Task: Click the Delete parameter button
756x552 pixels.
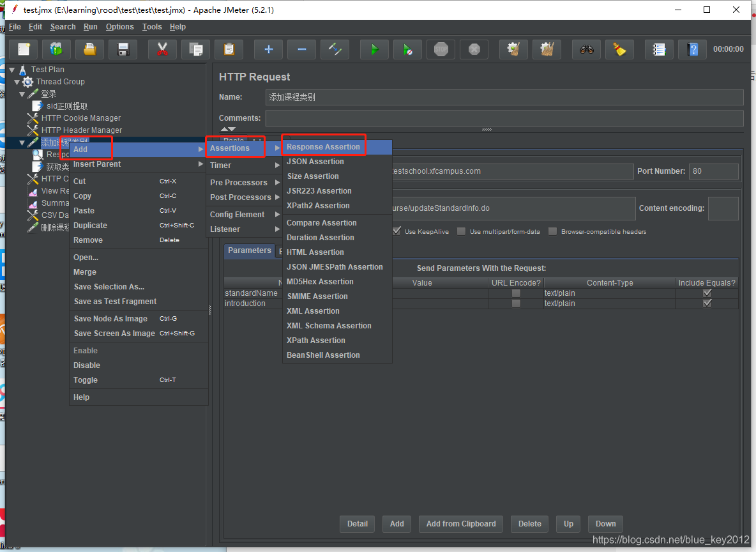Action: [x=529, y=524]
